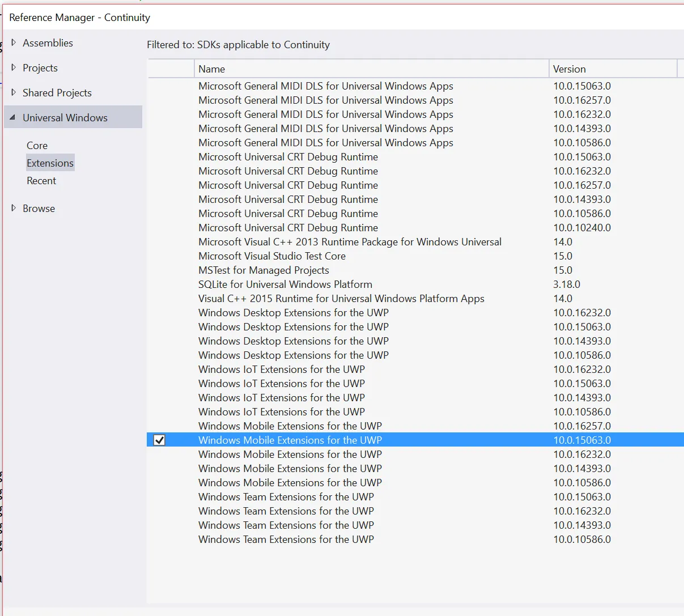The height and width of the screenshot is (616, 684).
Task: Select Microsoft General MIDI DLS version 10.0.16257.0
Action: click(415, 100)
